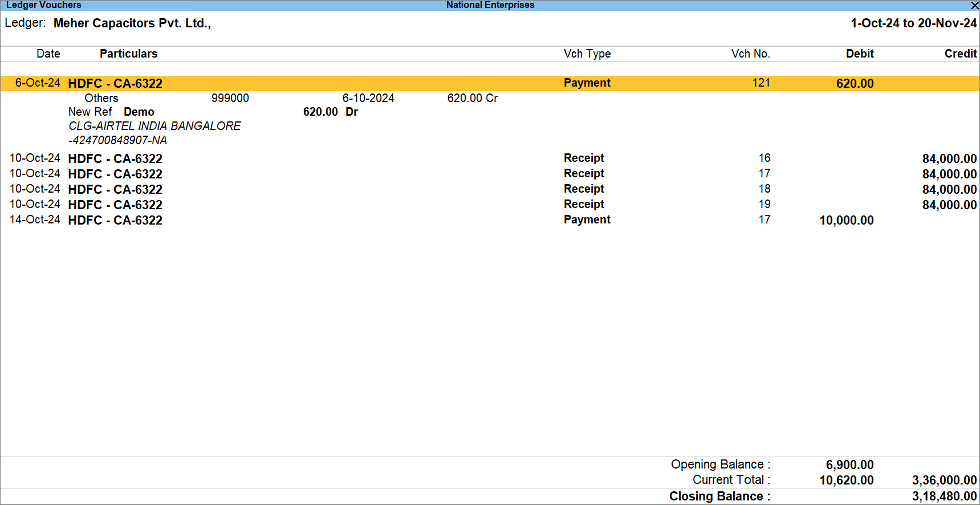This screenshot has height=505, width=980.
Task: Click the ledger name Meher Capacitors Pvt. Ltd.
Action: (x=132, y=23)
